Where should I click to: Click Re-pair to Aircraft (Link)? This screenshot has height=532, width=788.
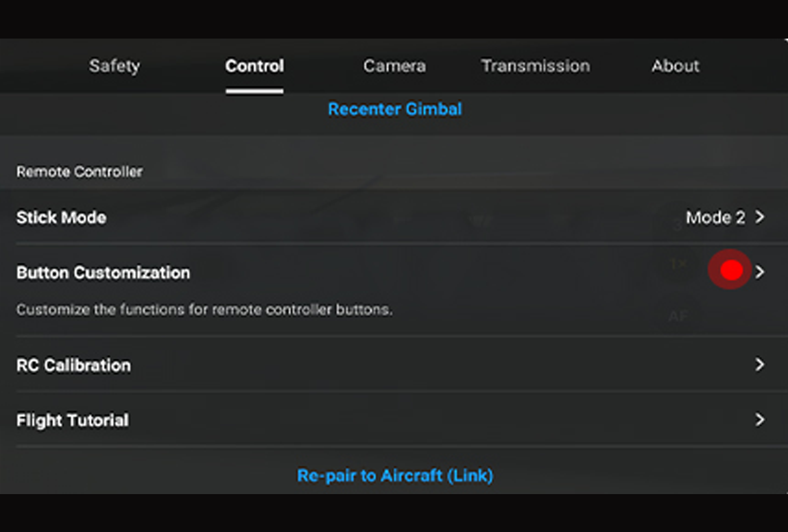point(395,475)
